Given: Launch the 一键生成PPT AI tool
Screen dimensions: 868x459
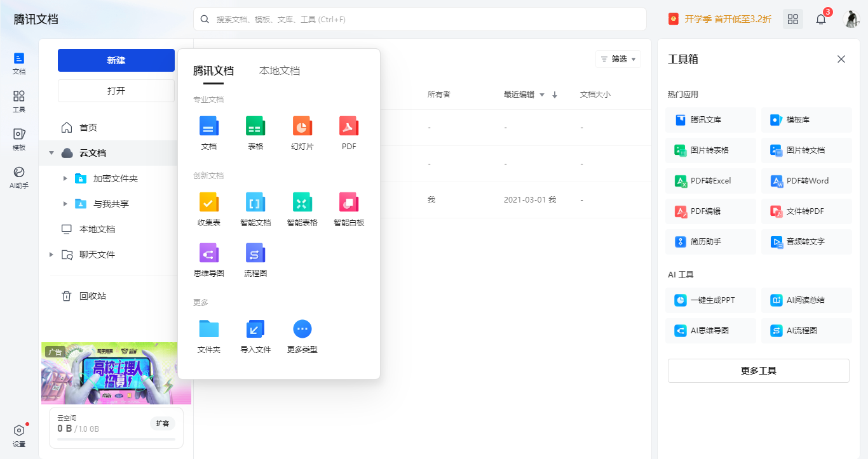Looking at the screenshot, I should [710, 300].
